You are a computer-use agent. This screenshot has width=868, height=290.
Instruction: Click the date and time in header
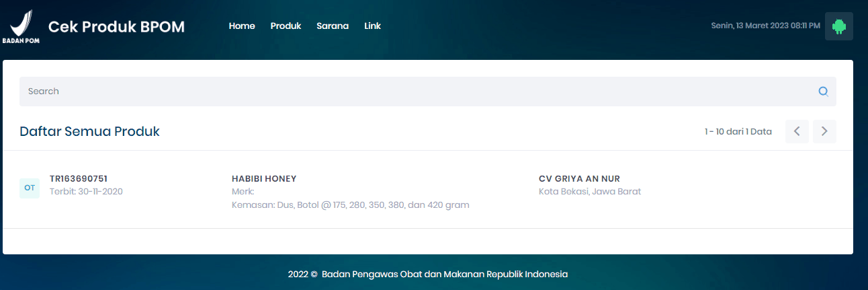click(x=765, y=26)
